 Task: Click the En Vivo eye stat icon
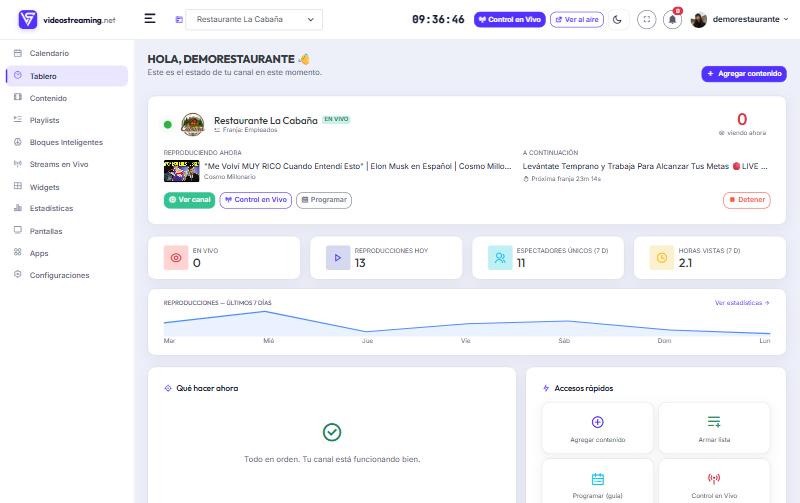tap(176, 258)
